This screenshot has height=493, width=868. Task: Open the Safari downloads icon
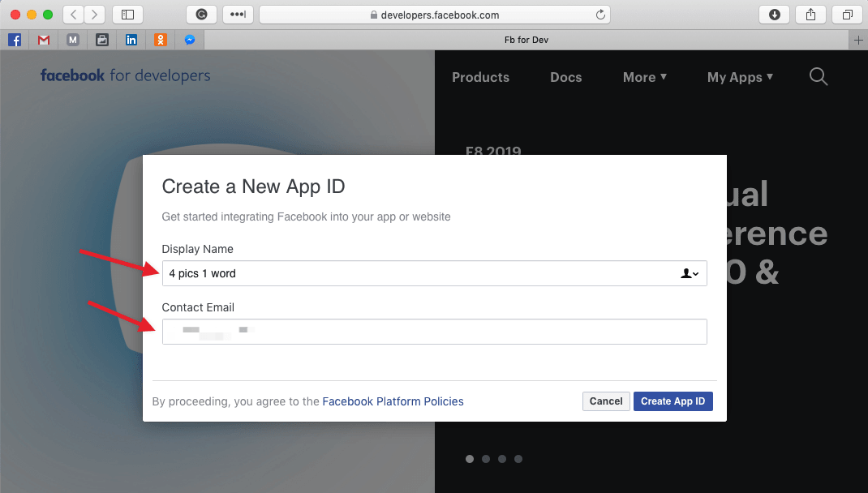pos(775,15)
